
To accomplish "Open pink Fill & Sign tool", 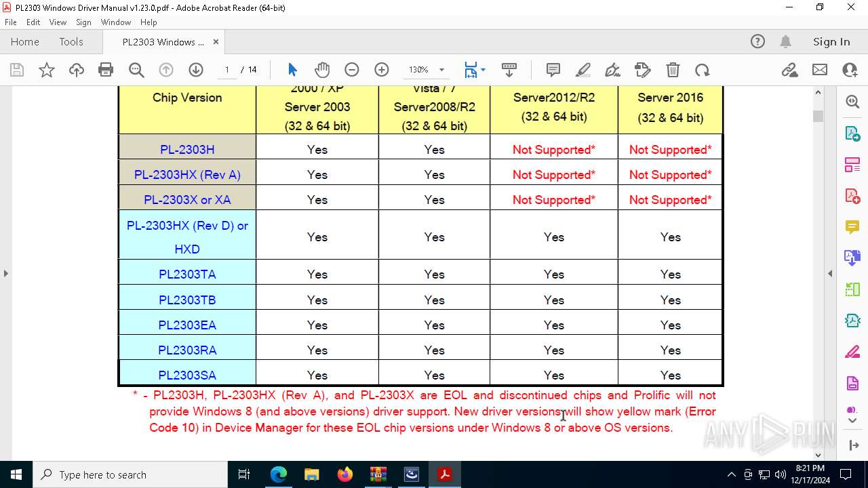I will point(852,352).
